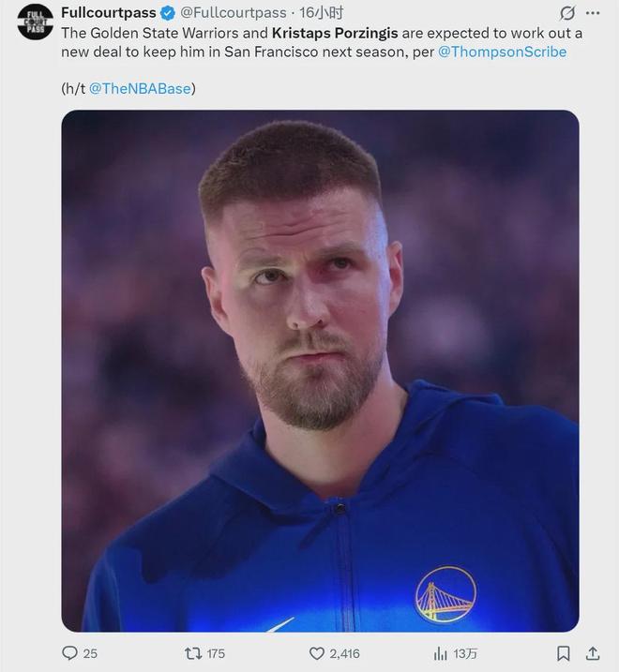Image resolution: width=619 pixels, height=672 pixels.
Task: Click the reply speech bubble icon
Action: tap(69, 653)
